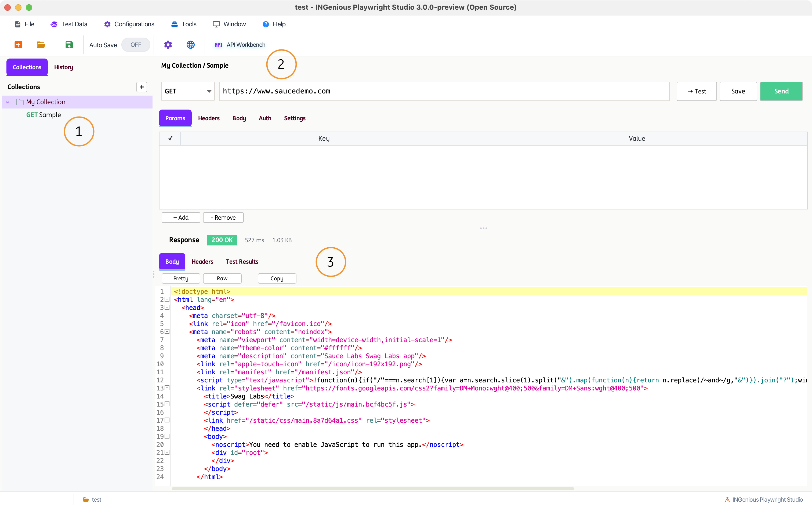Switch response view to Pretty

click(x=181, y=278)
